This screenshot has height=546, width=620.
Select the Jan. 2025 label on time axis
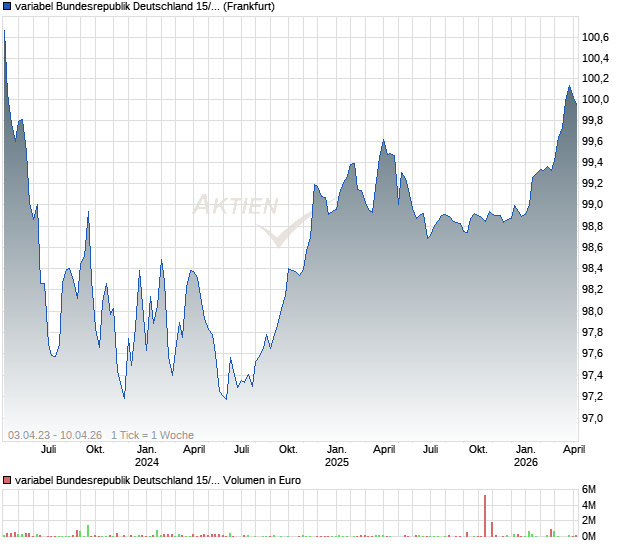point(337,455)
